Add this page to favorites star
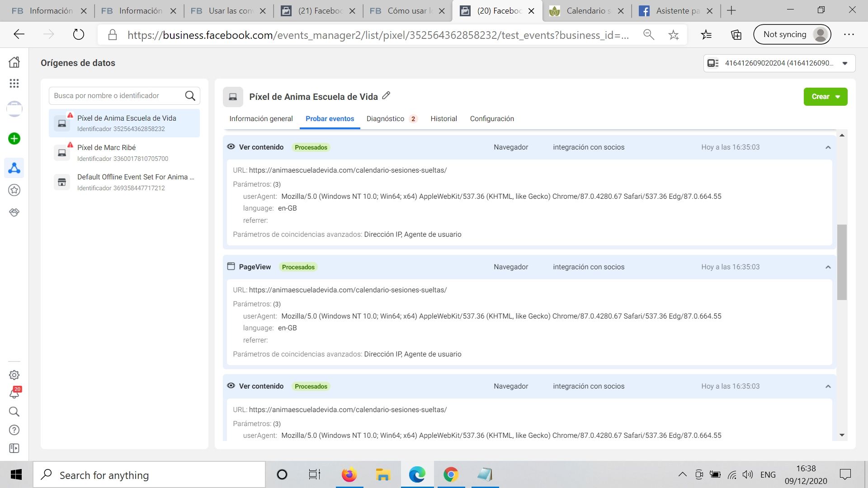The image size is (868, 488). [674, 35]
